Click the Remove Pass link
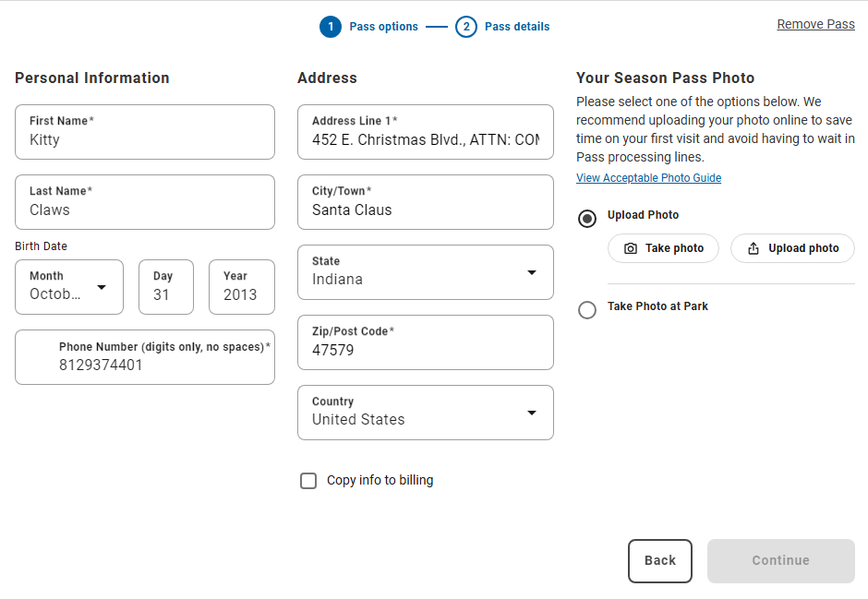The width and height of the screenshot is (868, 599). (815, 24)
